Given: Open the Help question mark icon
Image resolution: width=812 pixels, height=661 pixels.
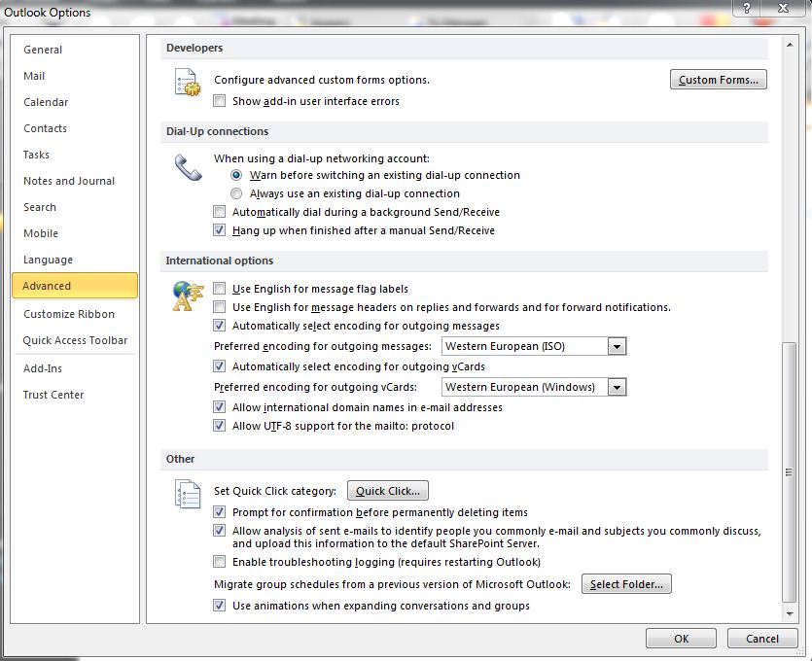Looking at the screenshot, I should [745, 8].
